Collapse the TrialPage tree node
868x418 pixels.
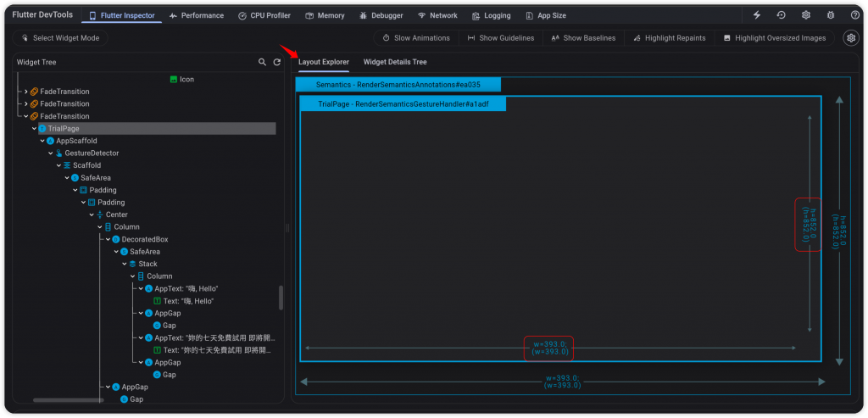[x=34, y=128]
